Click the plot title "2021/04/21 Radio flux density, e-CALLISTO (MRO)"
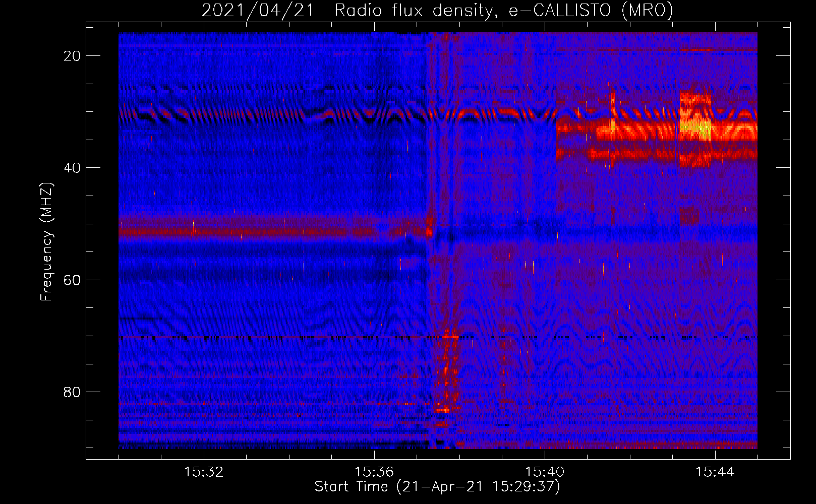This screenshot has height=504, width=816. pyautogui.click(x=437, y=11)
